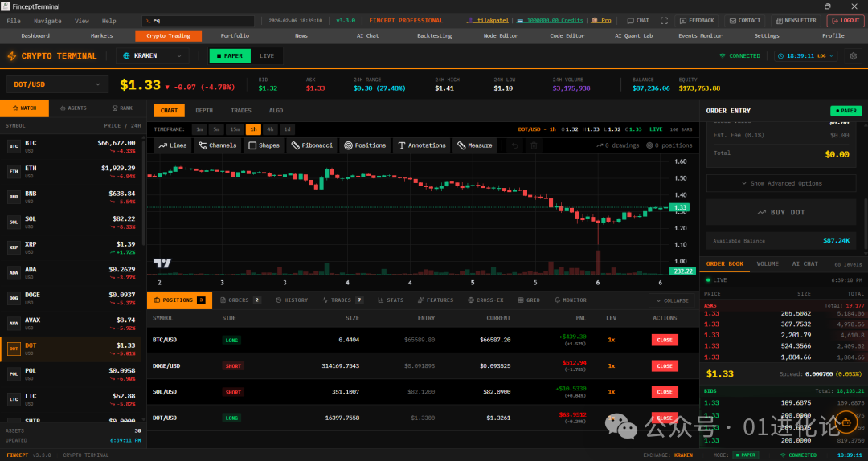The image size is (868, 461).
Task: Open the Navigate menu
Action: [47, 21]
